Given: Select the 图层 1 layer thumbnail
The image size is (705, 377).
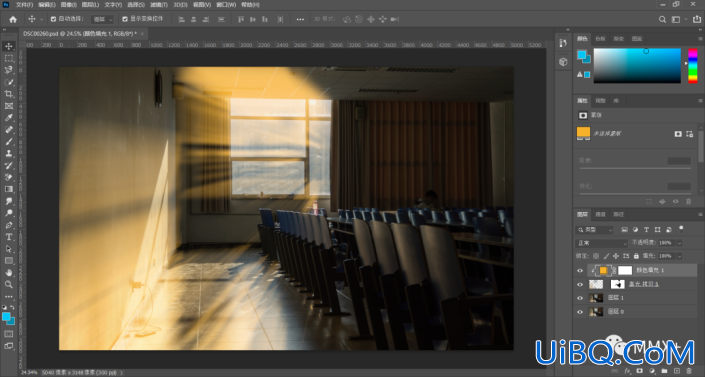Looking at the screenshot, I should 596,298.
